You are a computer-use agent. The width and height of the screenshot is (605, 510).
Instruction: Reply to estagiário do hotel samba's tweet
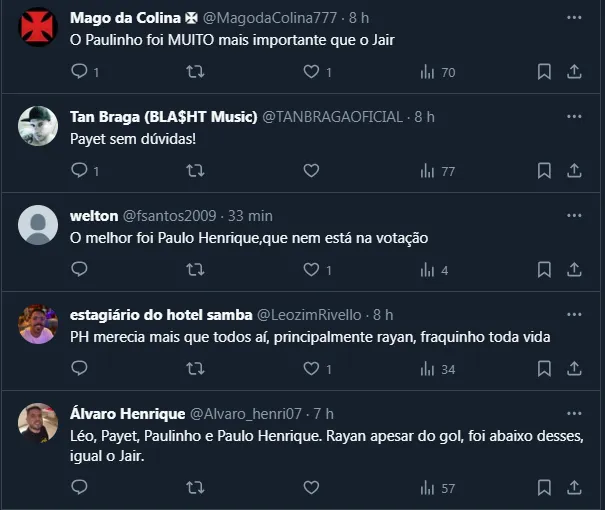point(80,369)
